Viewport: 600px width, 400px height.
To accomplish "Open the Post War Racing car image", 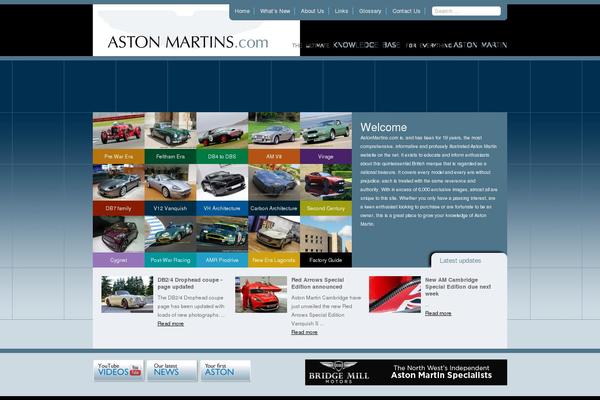I will click(x=170, y=234).
